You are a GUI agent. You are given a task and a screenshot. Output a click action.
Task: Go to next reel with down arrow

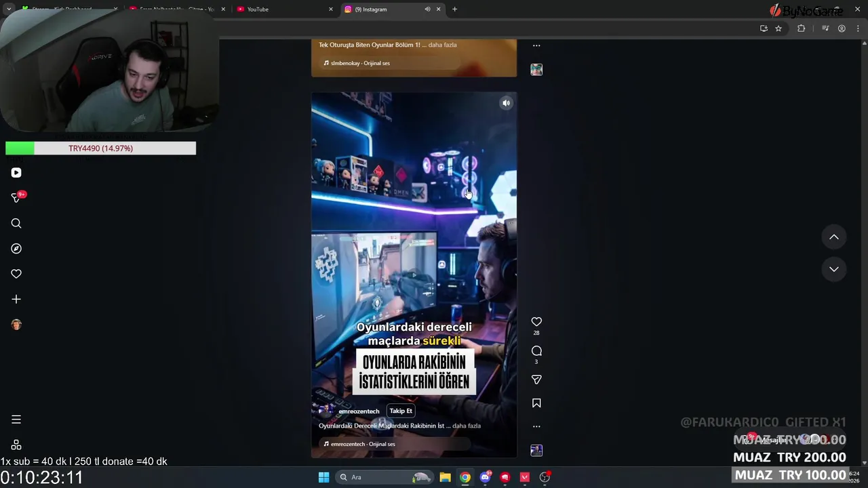[x=834, y=269]
